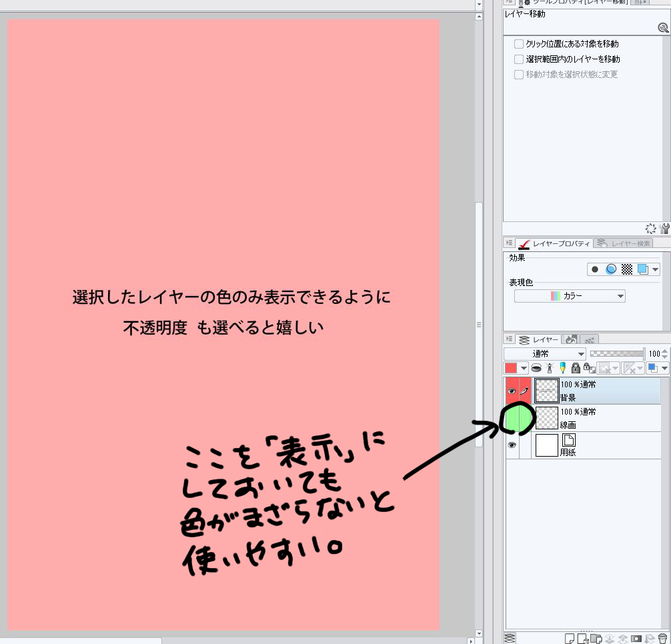The image size is (671, 644).
Task: Apply the Tone effect checkerboard icon
Action: point(627,269)
